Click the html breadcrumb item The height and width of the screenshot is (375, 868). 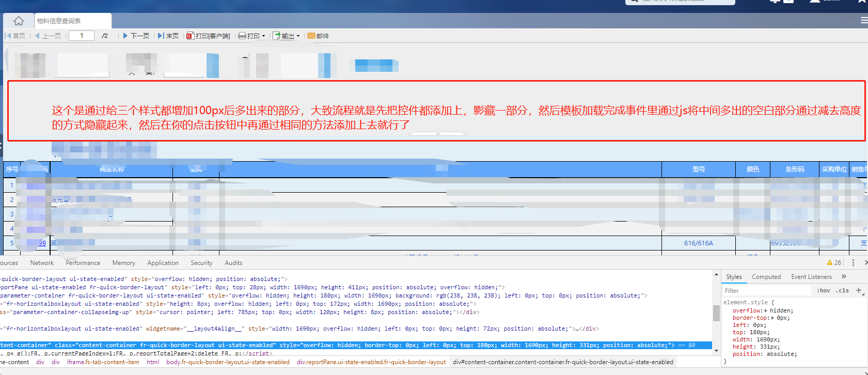click(x=153, y=362)
